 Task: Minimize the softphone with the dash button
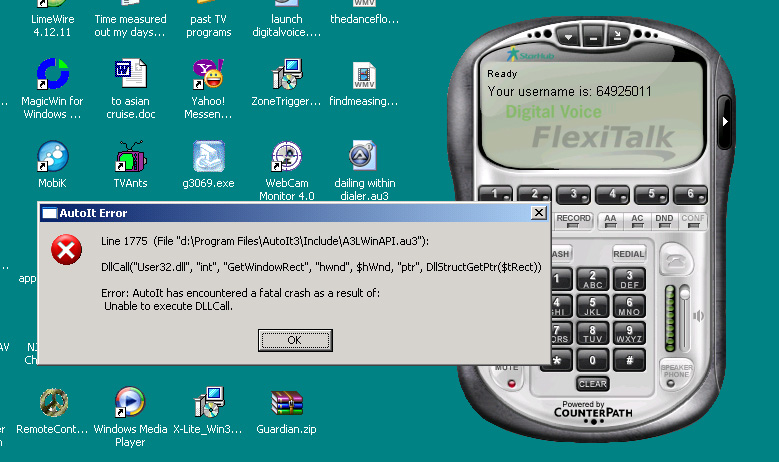click(x=593, y=36)
